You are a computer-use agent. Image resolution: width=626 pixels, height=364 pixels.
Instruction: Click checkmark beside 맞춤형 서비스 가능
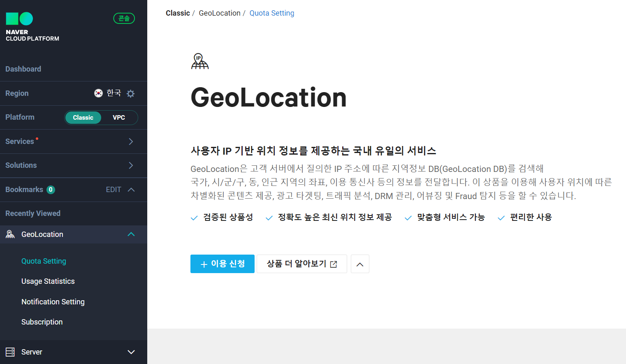click(408, 218)
